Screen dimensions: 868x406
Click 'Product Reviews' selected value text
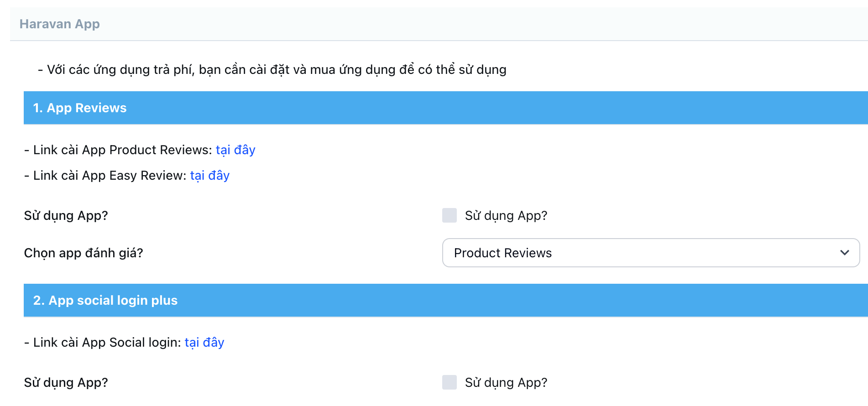(x=502, y=253)
